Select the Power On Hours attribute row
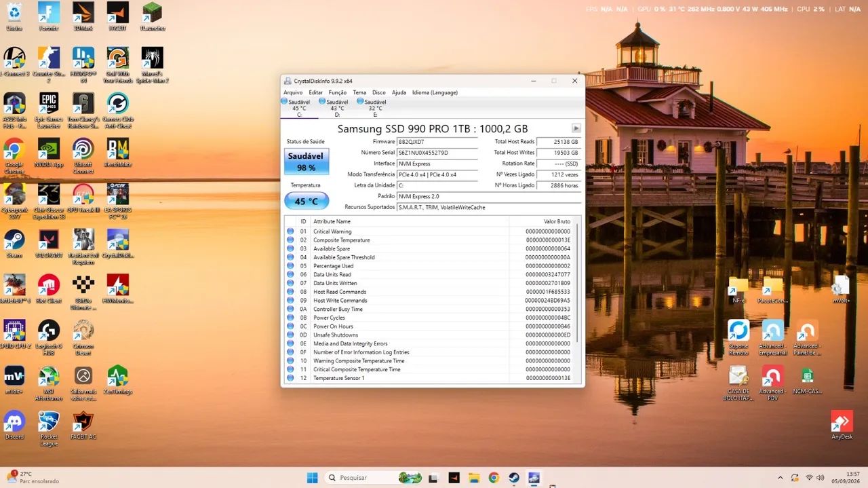 [x=429, y=326]
